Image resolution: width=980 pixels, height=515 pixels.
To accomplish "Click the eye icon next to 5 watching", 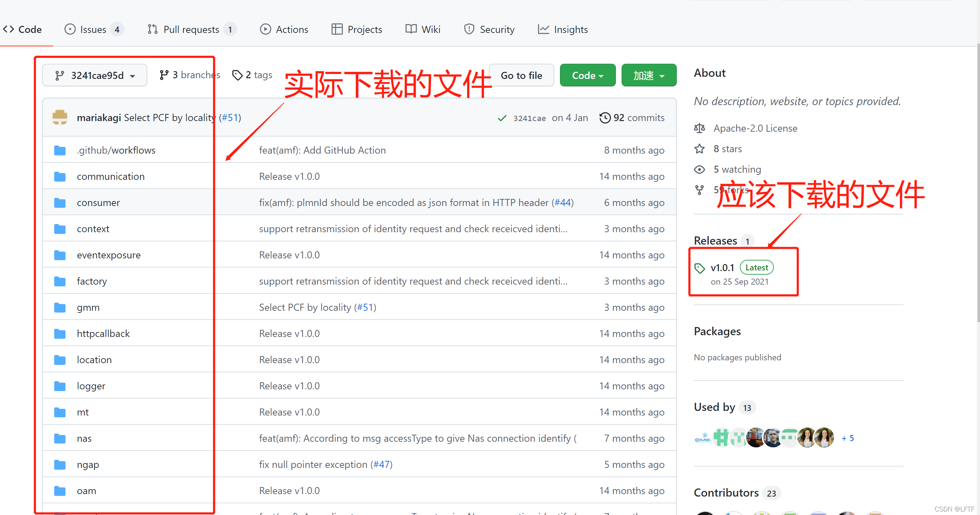I will click(699, 170).
